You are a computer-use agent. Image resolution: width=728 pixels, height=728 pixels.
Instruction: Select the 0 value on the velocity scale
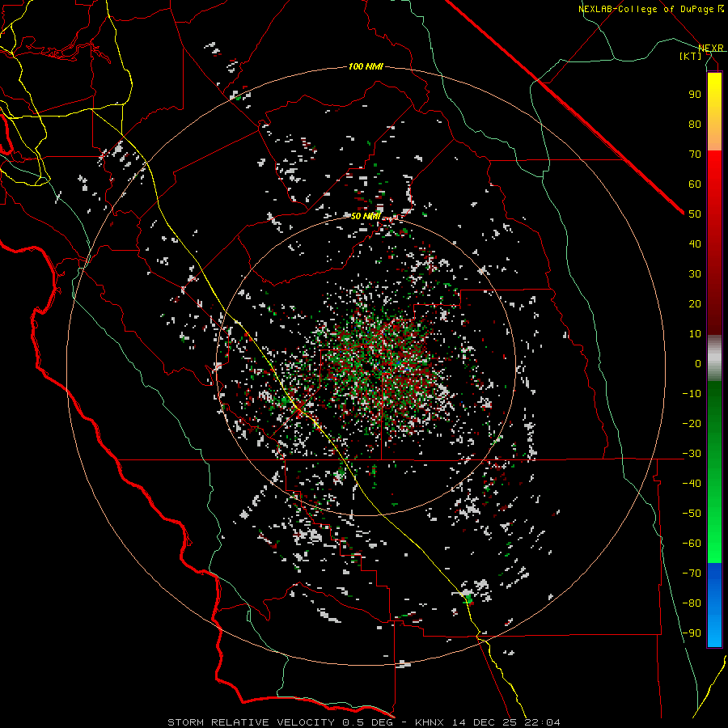(698, 364)
